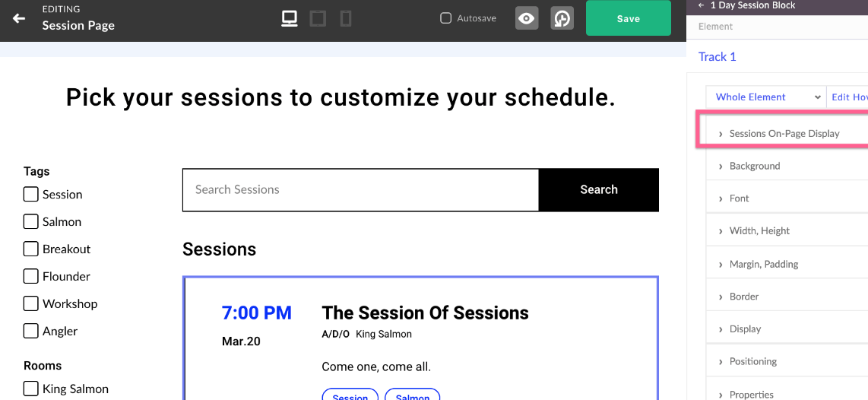This screenshot has height=400, width=868.
Task: Open the Track 1 element link
Action: coord(717,56)
